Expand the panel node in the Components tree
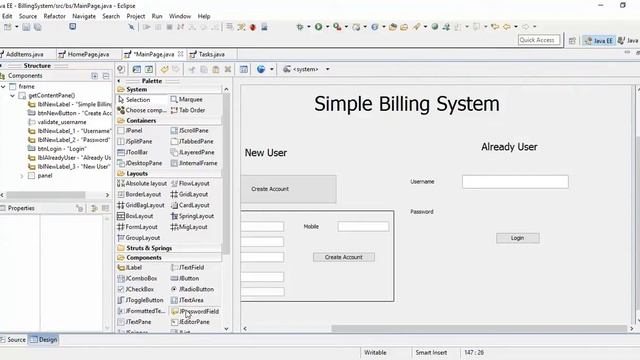Image resolution: width=640 pixels, height=360 pixels. 22,176
